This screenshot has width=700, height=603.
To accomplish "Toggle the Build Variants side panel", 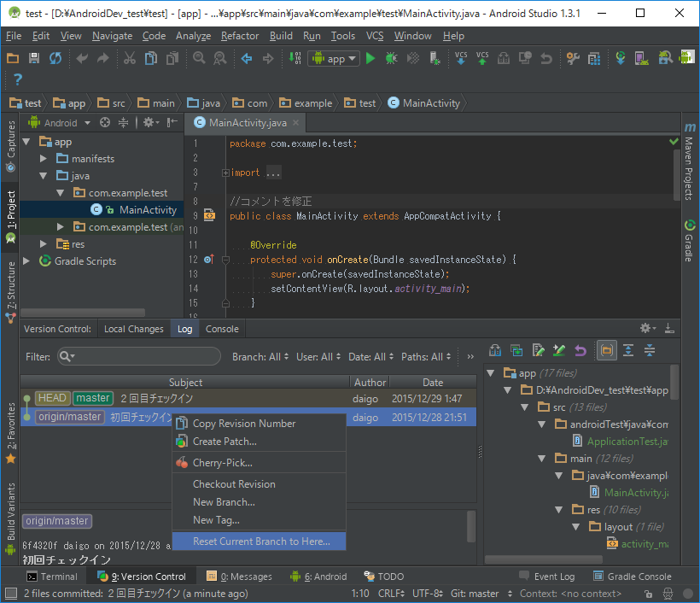I will coord(10,518).
